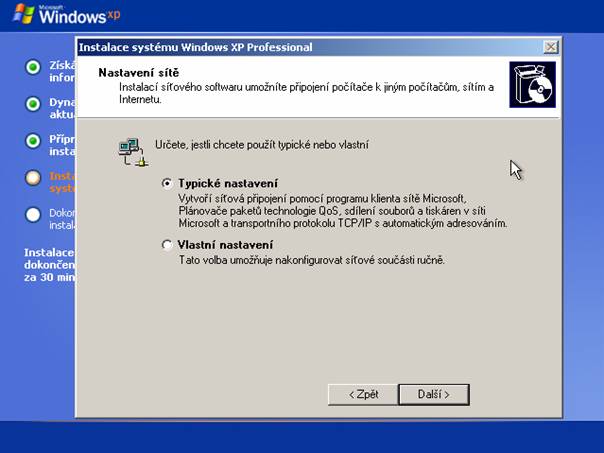
Task: Choose the Vlastní nastavení radio option
Action: pyautogui.click(x=167, y=245)
